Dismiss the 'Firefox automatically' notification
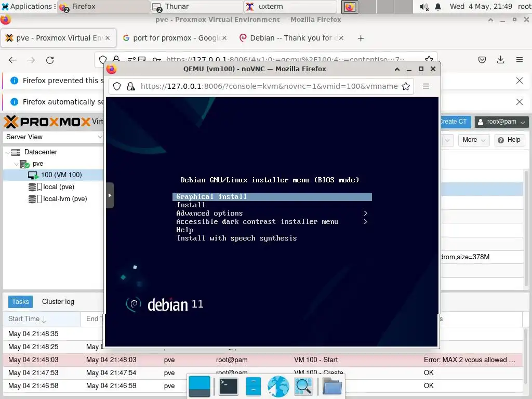Viewport: 532px width, 399px height. tap(519, 102)
